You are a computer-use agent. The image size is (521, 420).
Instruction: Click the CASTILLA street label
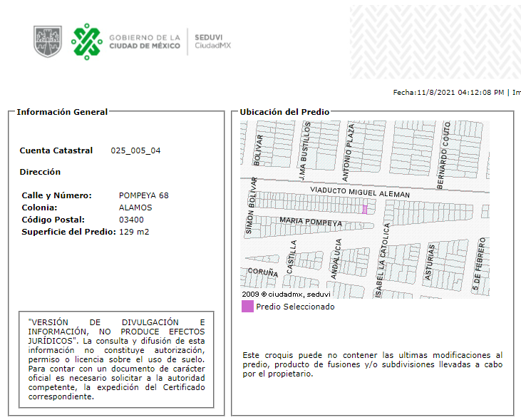coord(292,257)
